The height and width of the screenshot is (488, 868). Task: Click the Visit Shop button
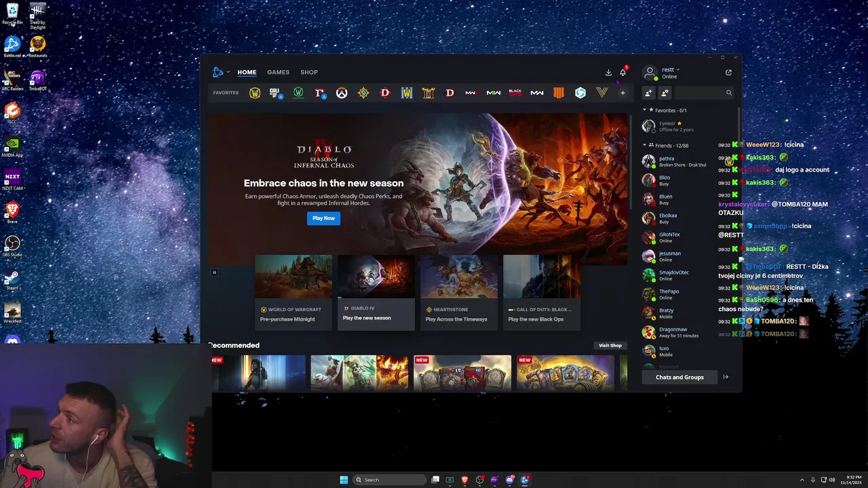(x=610, y=346)
